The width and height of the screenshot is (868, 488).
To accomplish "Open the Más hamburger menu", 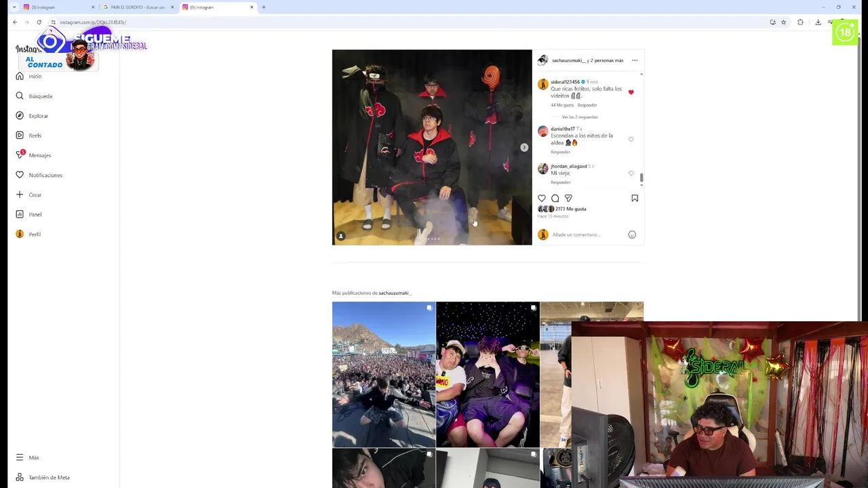I will pyautogui.click(x=27, y=457).
